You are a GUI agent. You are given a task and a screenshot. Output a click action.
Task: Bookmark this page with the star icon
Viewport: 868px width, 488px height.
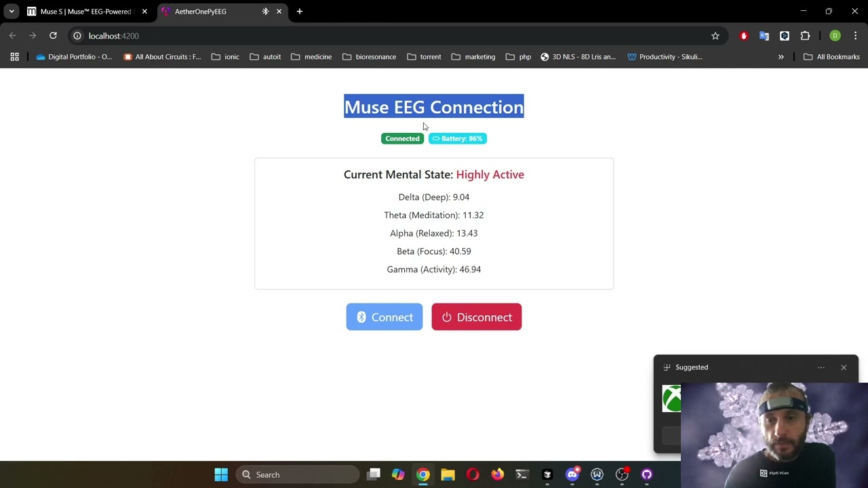click(x=715, y=36)
